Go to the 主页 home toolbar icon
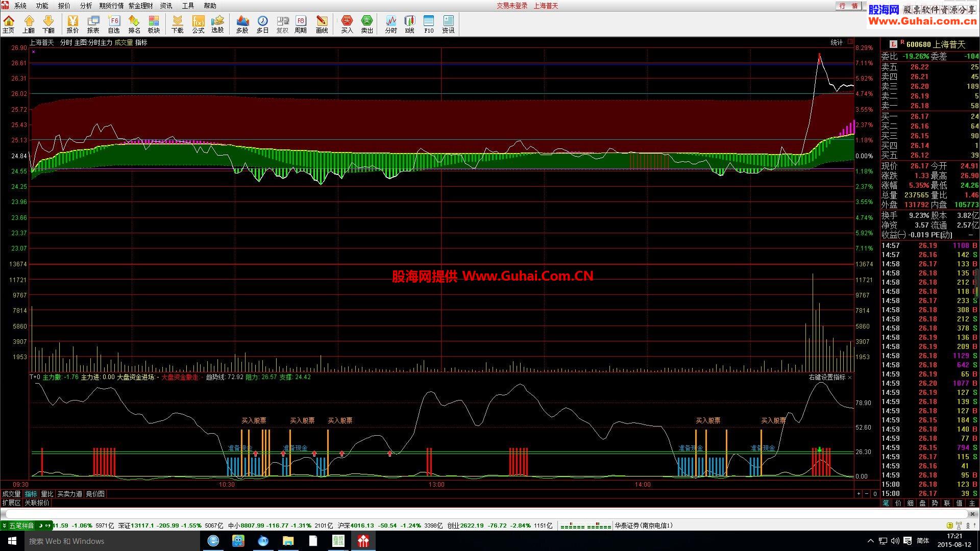 click(x=9, y=24)
